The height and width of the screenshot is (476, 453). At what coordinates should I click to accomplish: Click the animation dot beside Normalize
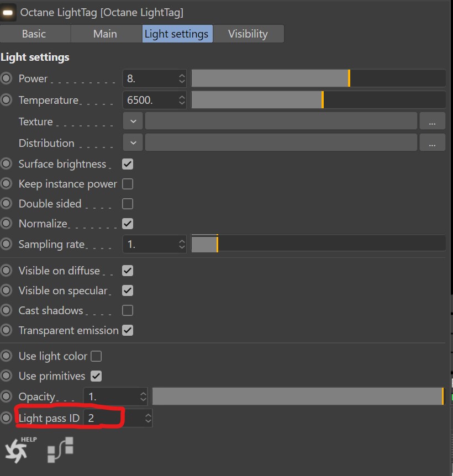[6, 224]
